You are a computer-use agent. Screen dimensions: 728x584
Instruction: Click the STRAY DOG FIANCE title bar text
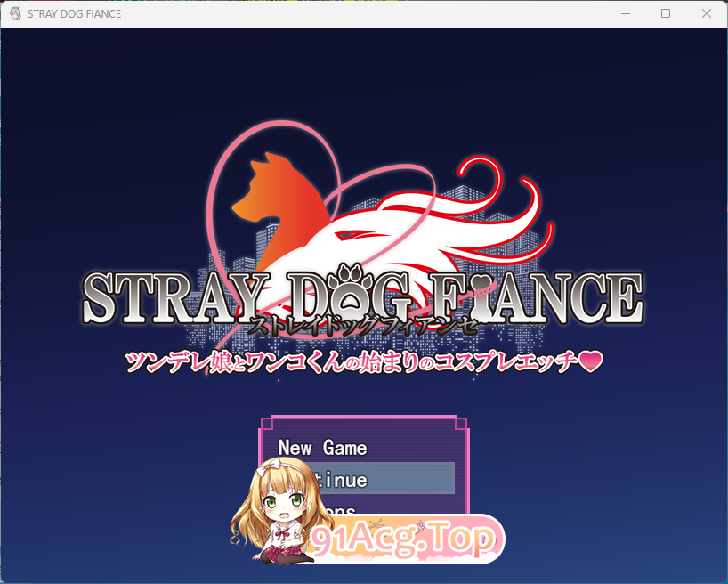[x=75, y=13]
